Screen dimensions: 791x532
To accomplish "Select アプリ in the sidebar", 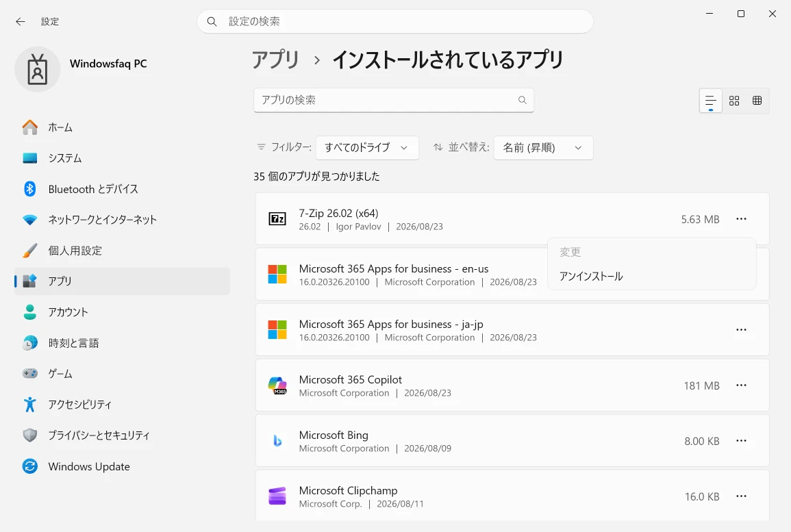I will click(122, 281).
